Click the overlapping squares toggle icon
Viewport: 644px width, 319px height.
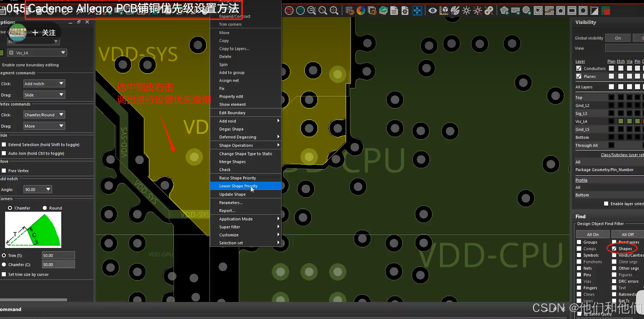click(x=372, y=11)
